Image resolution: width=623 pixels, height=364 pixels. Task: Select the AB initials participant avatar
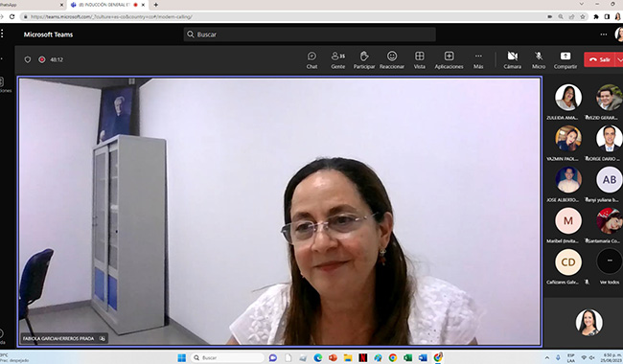pyautogui.click(x=609, y=180)
